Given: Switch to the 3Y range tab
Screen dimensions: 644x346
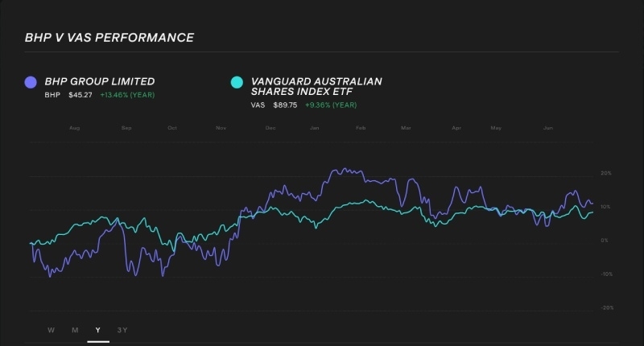Looking at the screenshot, I should (122, 330).
